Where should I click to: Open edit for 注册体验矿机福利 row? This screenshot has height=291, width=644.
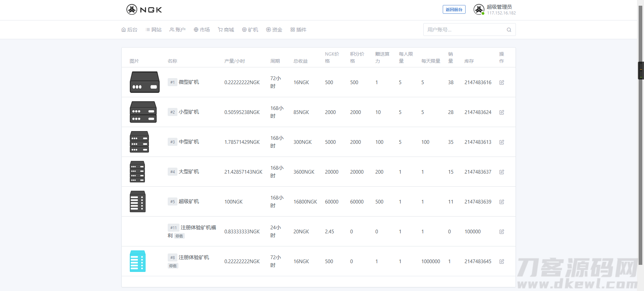501,232
